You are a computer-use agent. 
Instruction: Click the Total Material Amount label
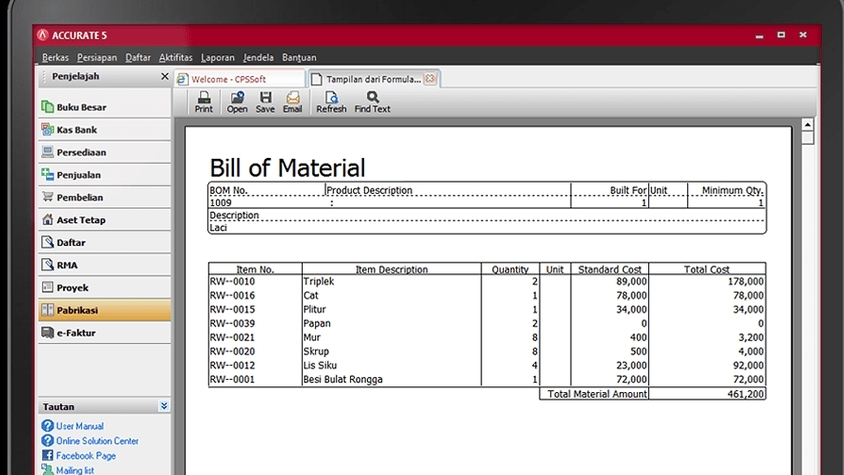click(x=597, y=394)
